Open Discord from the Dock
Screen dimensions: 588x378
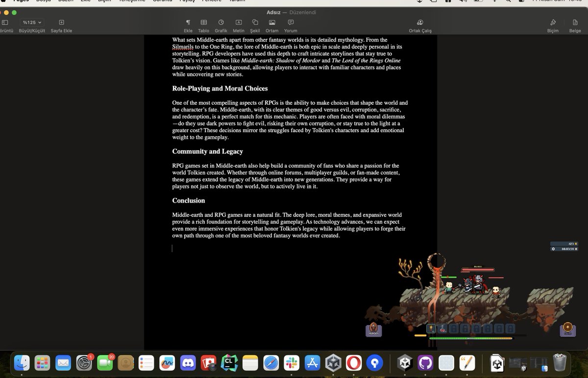188,363
